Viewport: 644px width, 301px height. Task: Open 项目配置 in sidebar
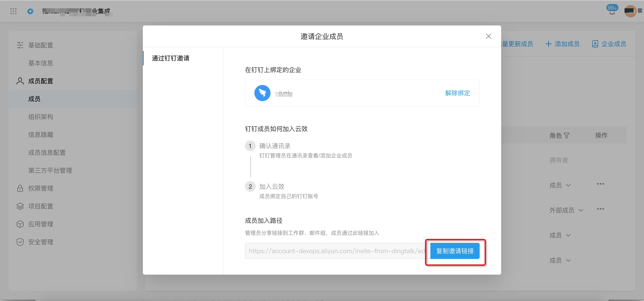[41, 206]
